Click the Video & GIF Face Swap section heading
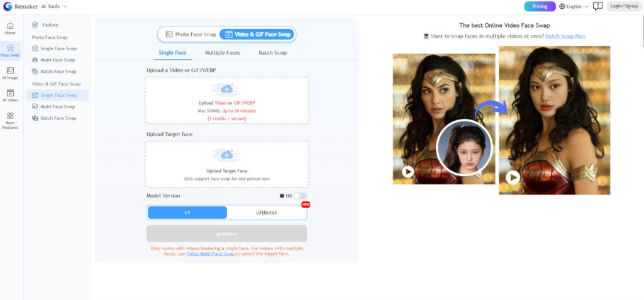 [56, 84]
